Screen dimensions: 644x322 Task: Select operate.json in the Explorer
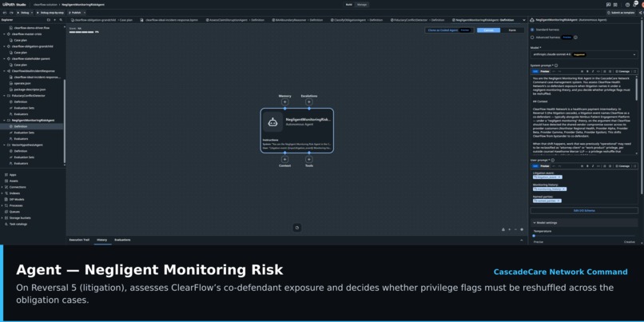click(22, 83)
